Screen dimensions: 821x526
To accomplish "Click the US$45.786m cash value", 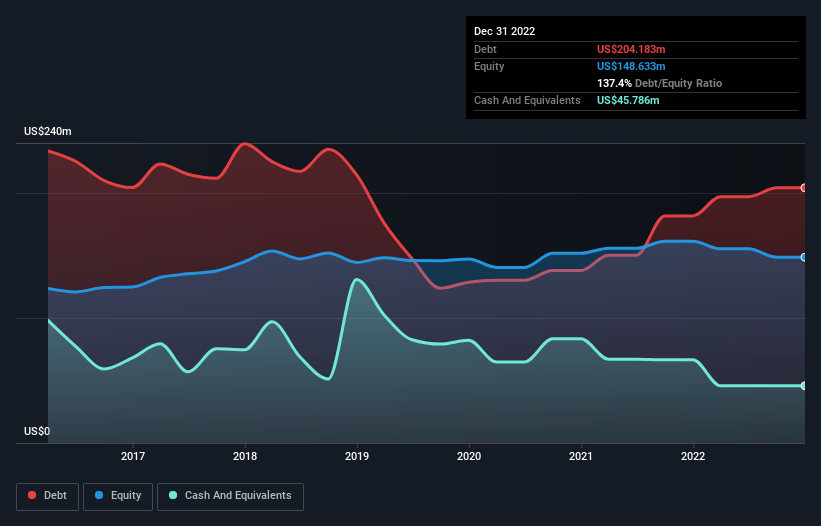I will pos(628,100).
